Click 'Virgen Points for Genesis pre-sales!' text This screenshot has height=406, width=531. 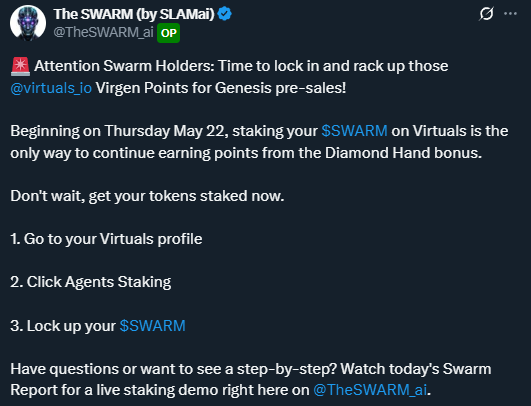tap(221, 88)
